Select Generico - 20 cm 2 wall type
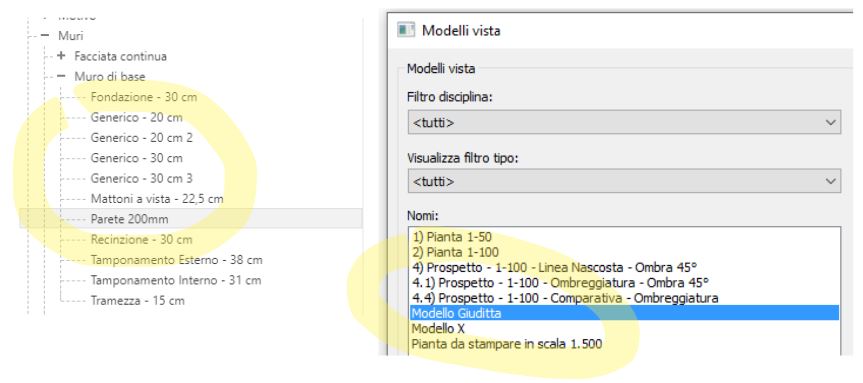This screenshot has width=863, height=383. click(x=141, y=138)
